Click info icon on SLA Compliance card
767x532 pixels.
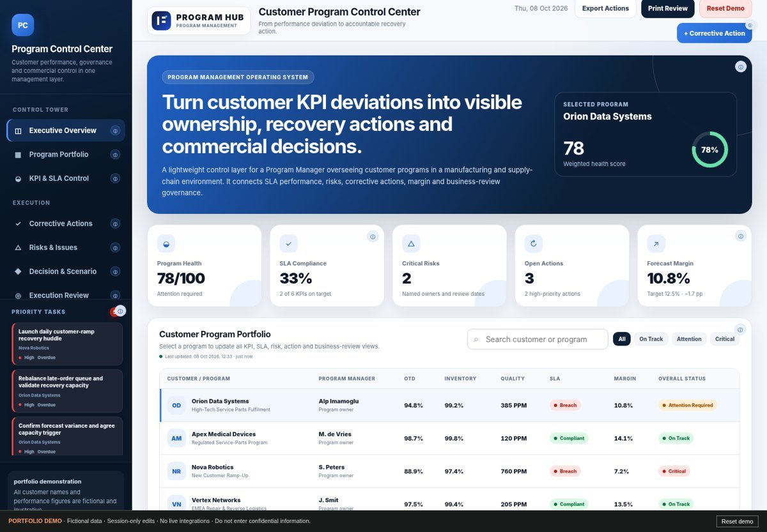tap(373, 236)
